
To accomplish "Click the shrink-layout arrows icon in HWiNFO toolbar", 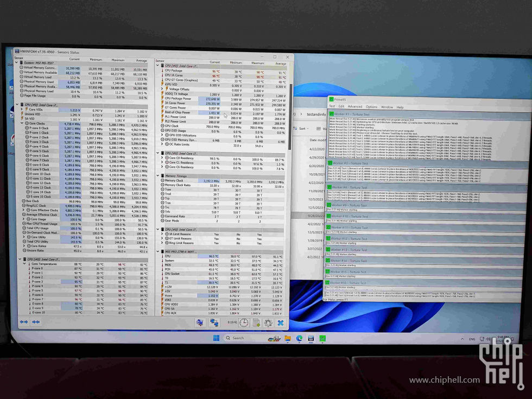I will tap(36, 321).
